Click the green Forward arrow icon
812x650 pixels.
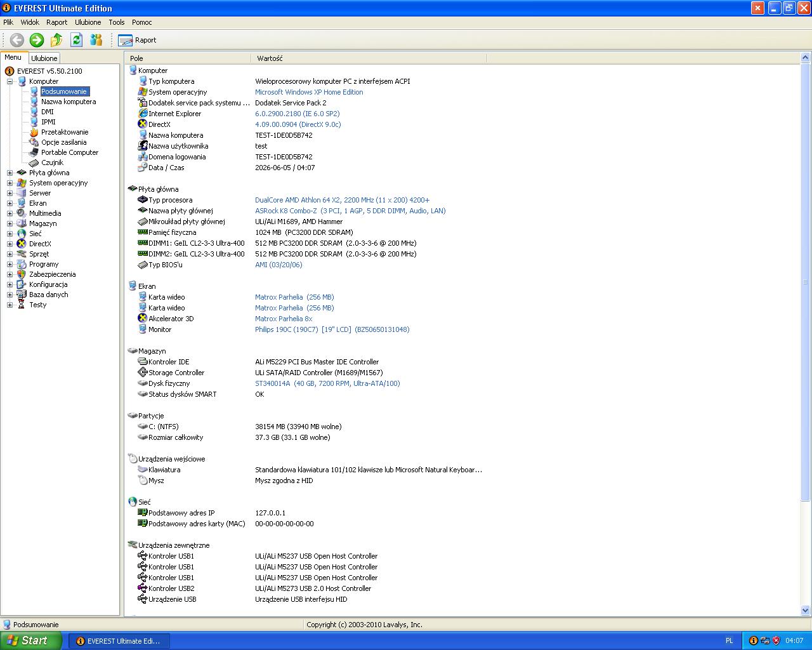click(37, 40)
